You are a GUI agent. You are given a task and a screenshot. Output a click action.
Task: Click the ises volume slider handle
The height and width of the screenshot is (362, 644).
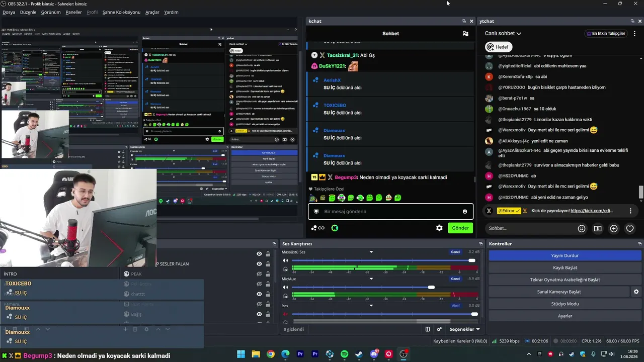point(474,314)
